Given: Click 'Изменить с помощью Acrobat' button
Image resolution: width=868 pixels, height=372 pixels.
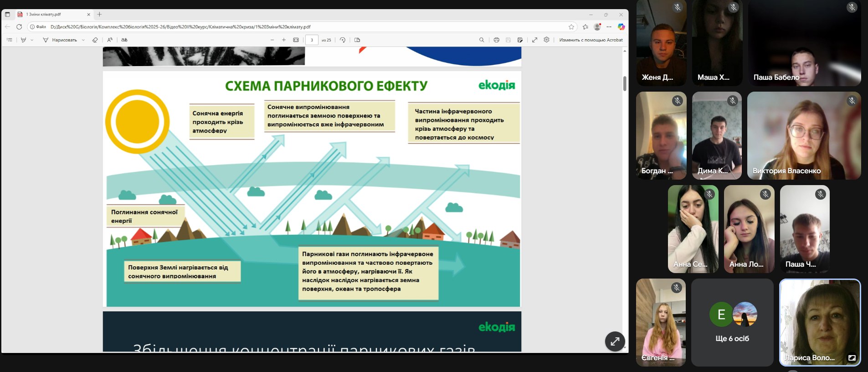Looking at the screenshot, I should pyautogui.click(x=591, y=40).
